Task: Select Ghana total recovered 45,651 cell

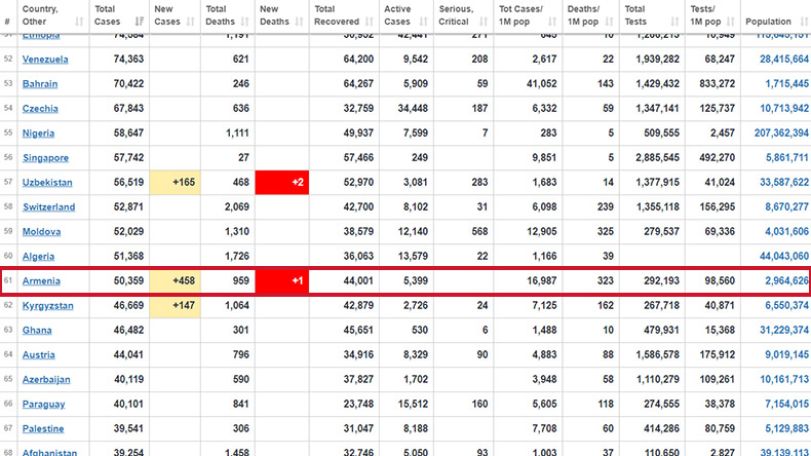Action: coord(344,330)
